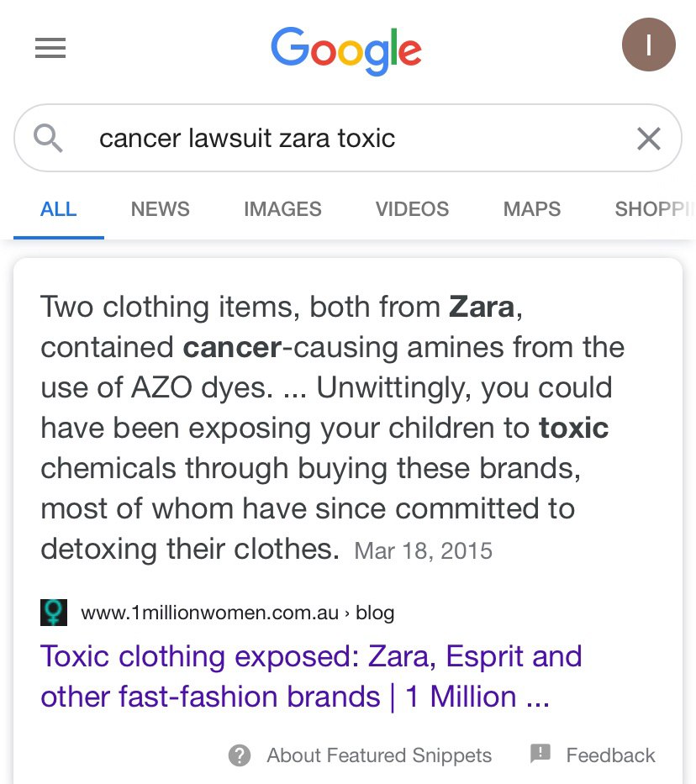Click the 1millionwomen site favicon
Screen dimensions: 696x784
coord(54,613)
